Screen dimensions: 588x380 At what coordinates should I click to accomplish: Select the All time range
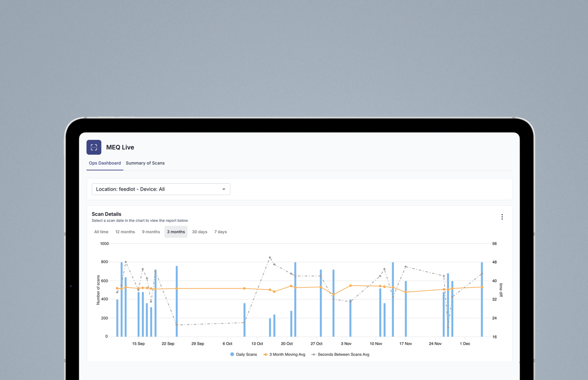(x=101, y=232)
